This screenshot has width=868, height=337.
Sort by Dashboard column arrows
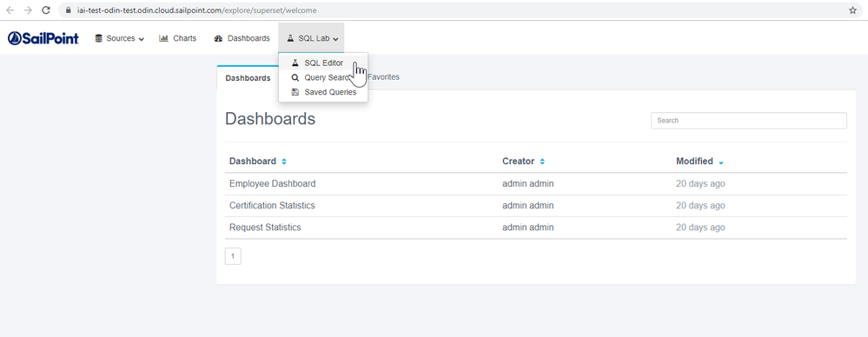[x=284, y=162]
